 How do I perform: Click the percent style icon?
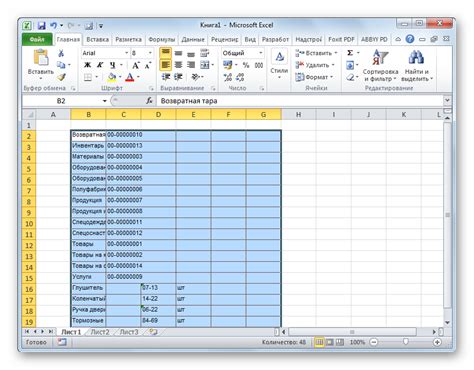pyautogui.click(x=246, y=65)
